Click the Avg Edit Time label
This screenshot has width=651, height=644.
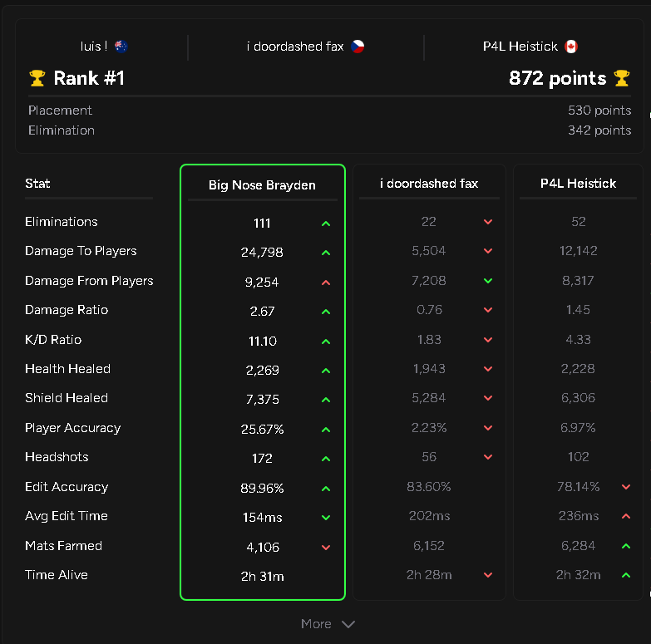click(67, 516)
